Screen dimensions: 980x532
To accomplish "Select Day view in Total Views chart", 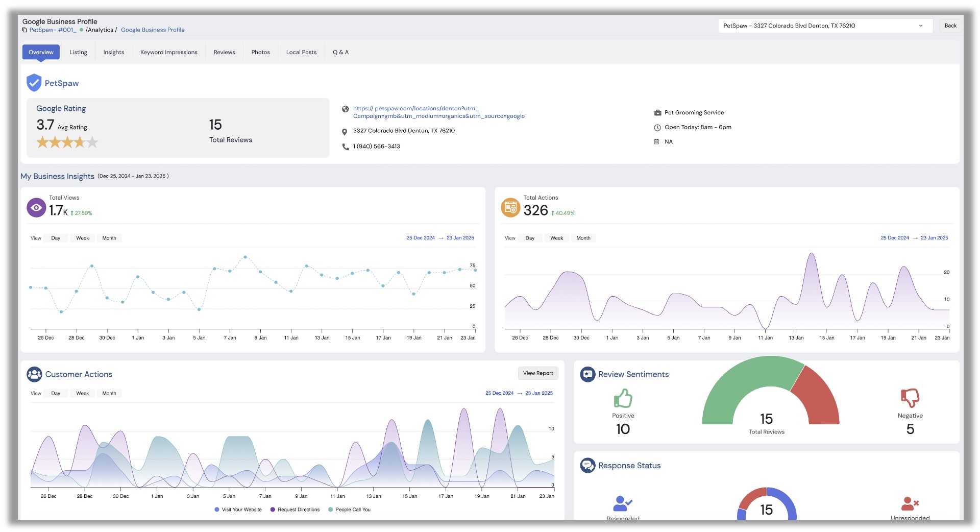I will 56,238.
